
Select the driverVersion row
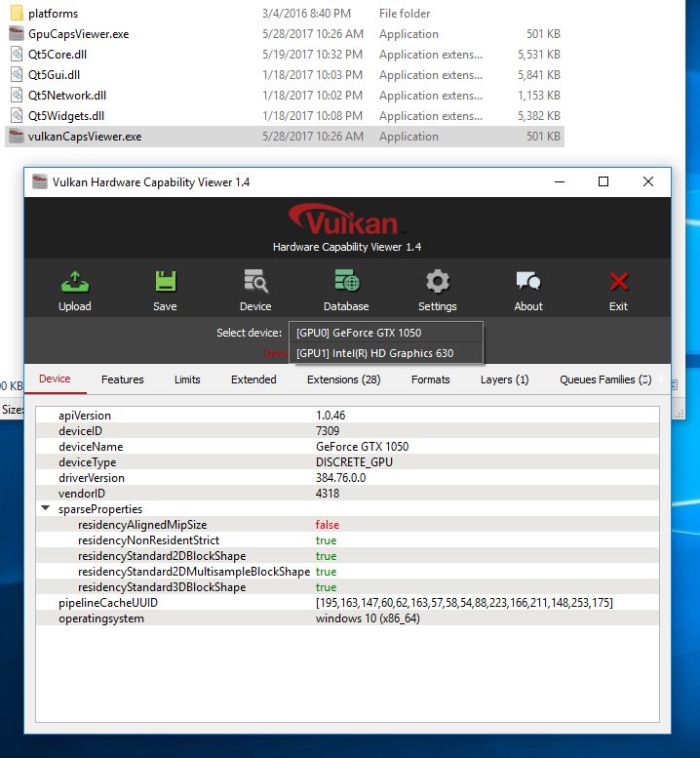pos(347,478)
